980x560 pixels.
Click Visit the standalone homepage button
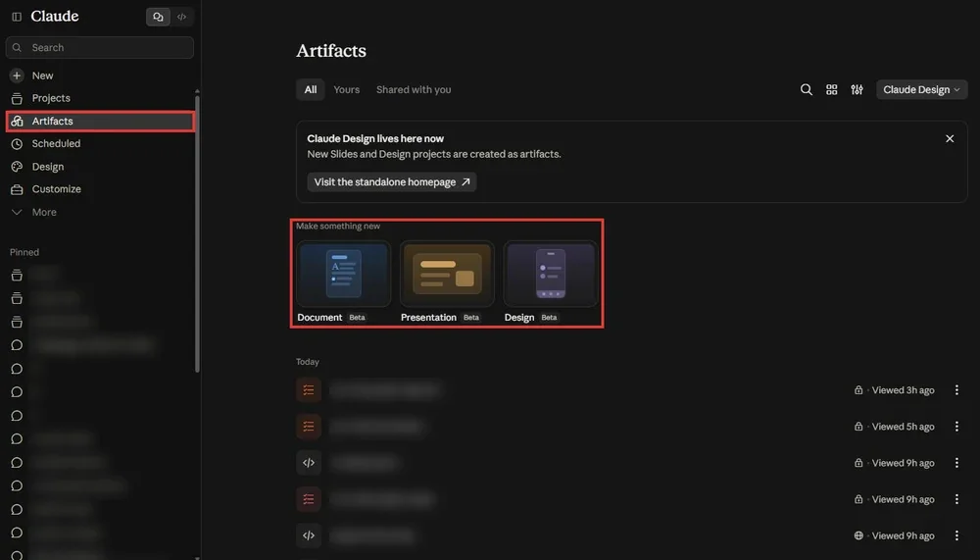392,182
